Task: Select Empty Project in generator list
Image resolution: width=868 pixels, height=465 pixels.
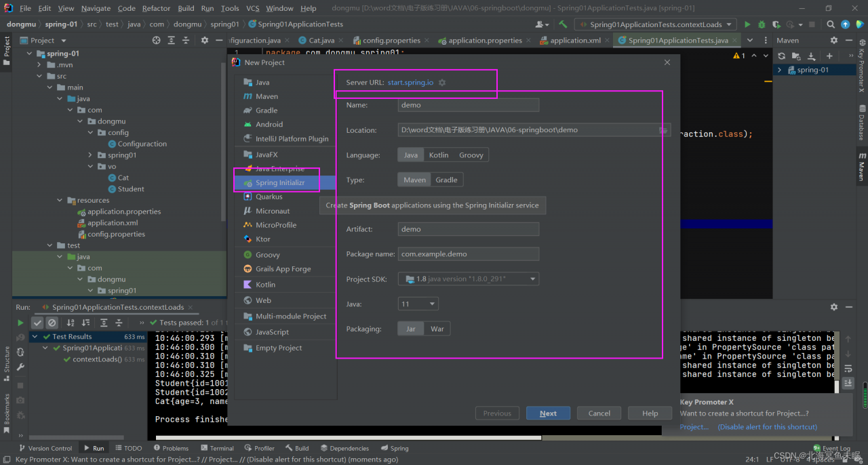Action: click(285, 348)
